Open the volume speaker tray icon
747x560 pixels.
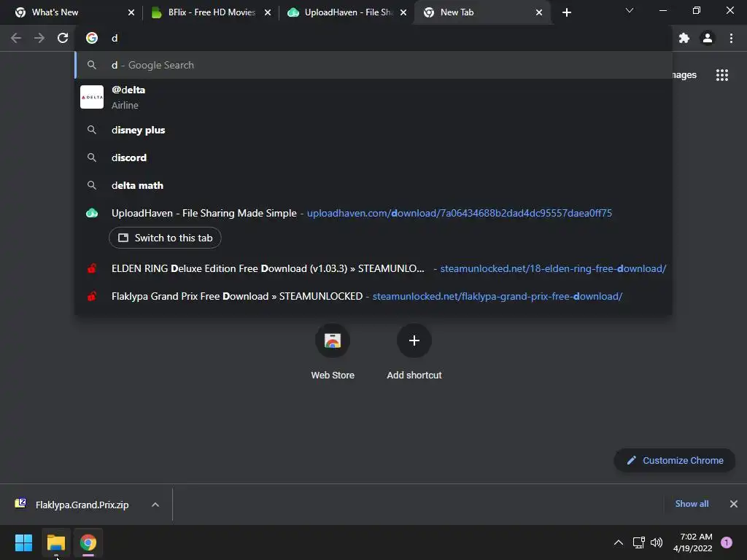(657, 542)
